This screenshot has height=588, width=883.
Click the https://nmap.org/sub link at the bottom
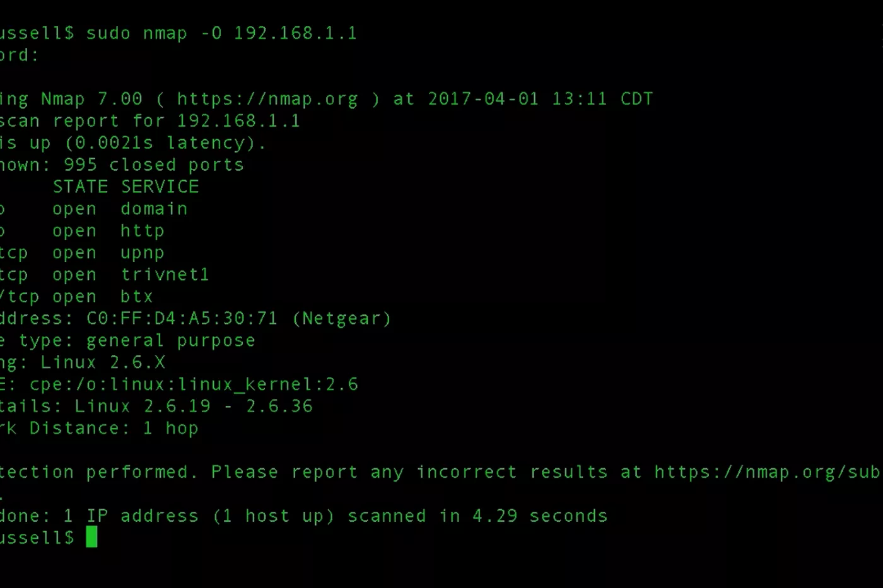pos(768,472)
